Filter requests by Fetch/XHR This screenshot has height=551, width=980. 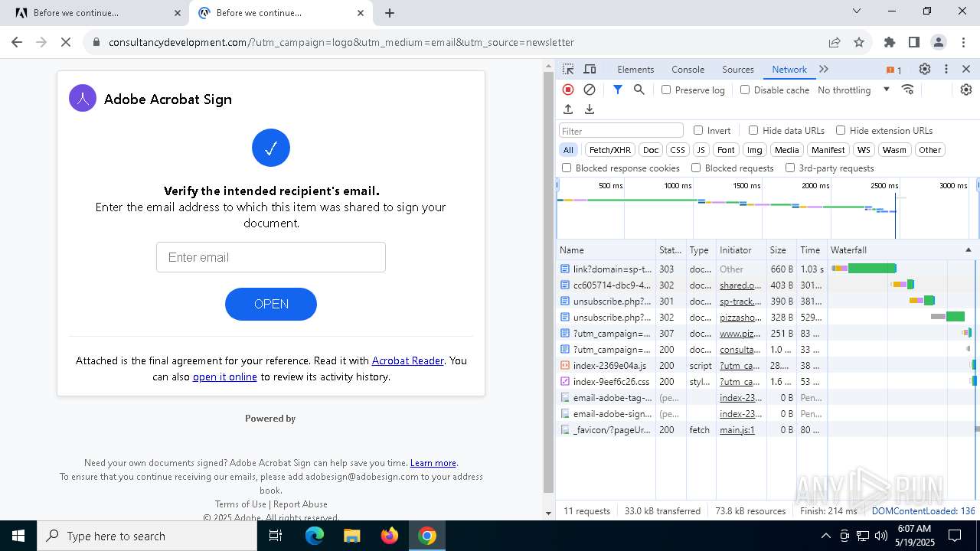610,150
